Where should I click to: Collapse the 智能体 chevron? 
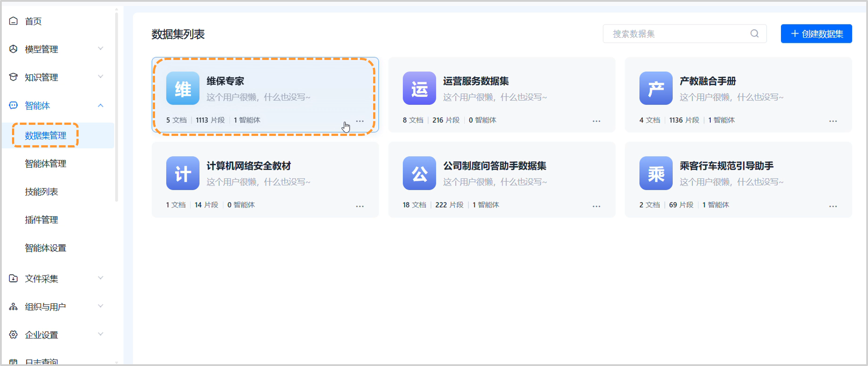coord(101,105)
